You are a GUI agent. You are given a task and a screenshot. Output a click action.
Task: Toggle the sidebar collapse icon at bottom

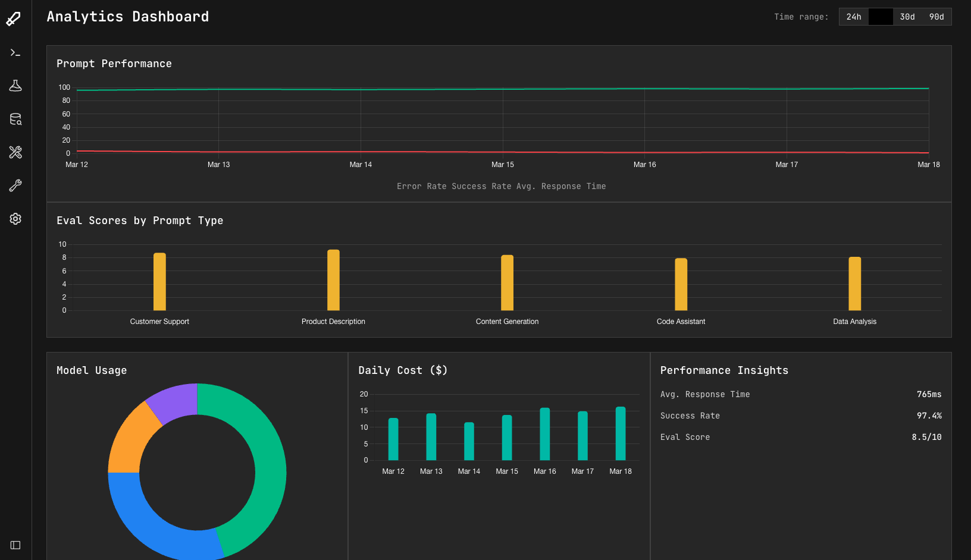point(15,545)
